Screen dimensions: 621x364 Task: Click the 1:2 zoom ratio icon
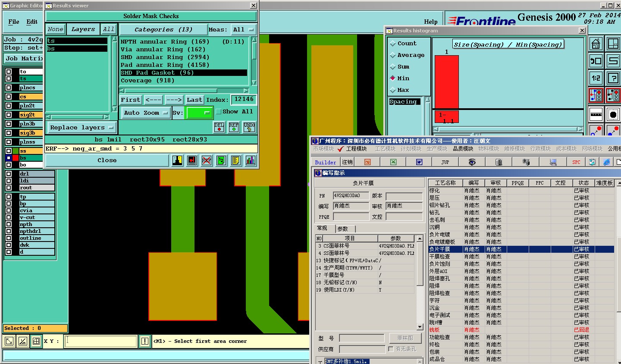[x=596, y=78]
